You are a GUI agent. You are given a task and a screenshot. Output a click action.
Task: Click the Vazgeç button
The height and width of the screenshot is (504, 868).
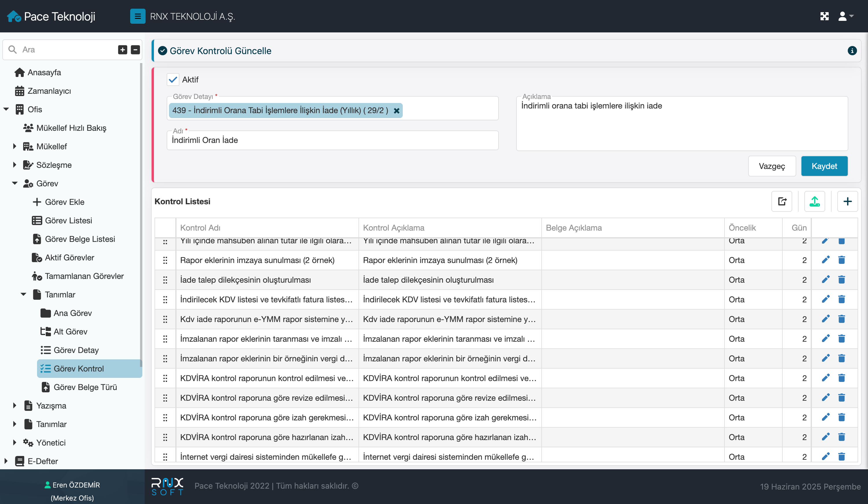(x=772, y=166)
